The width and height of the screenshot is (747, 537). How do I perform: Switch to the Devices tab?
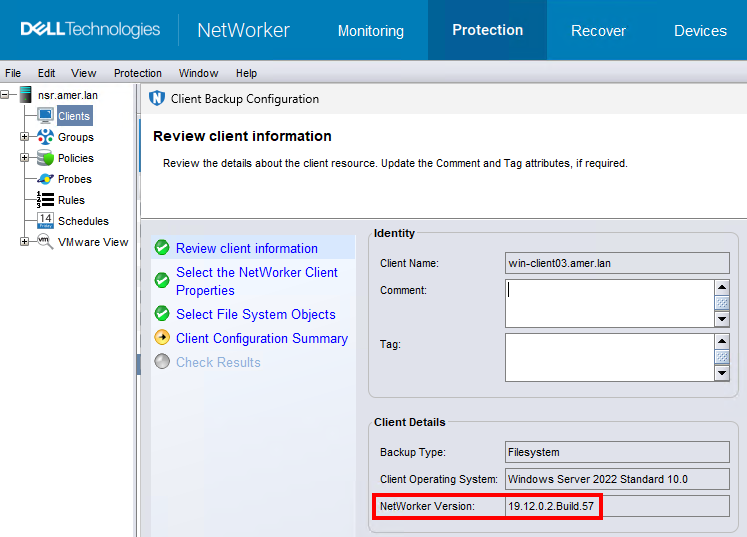click(700, 30)
